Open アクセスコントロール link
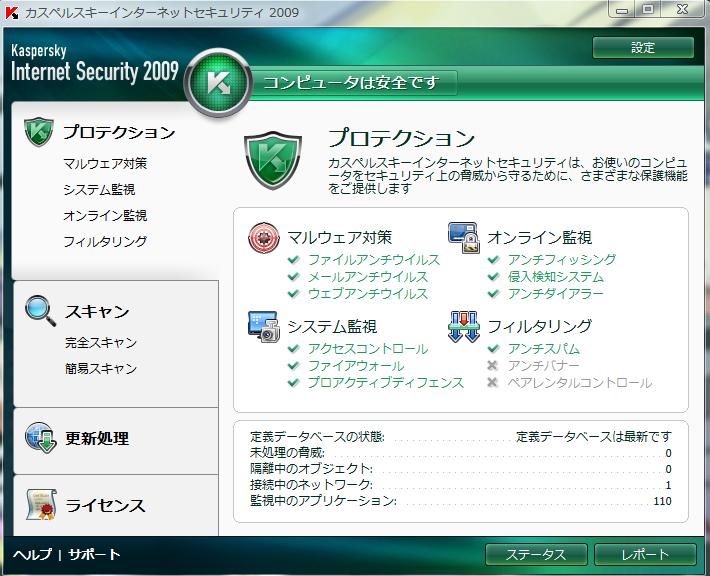This screenshot has width=710, height=576. tap(368, 349)
